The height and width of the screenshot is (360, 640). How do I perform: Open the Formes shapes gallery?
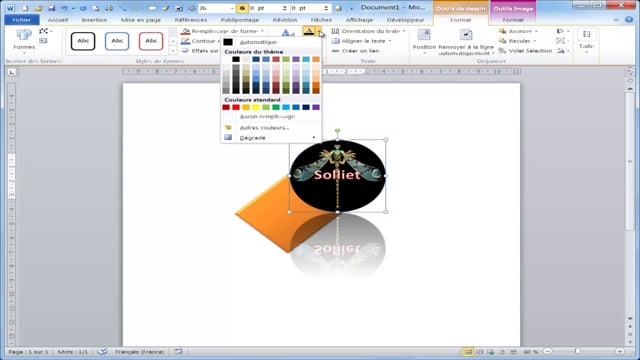point(24,41)
